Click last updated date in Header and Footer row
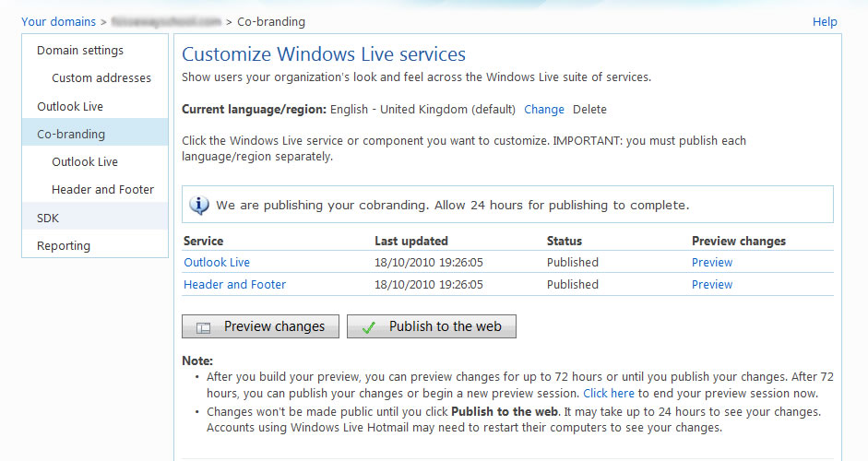 428,285
